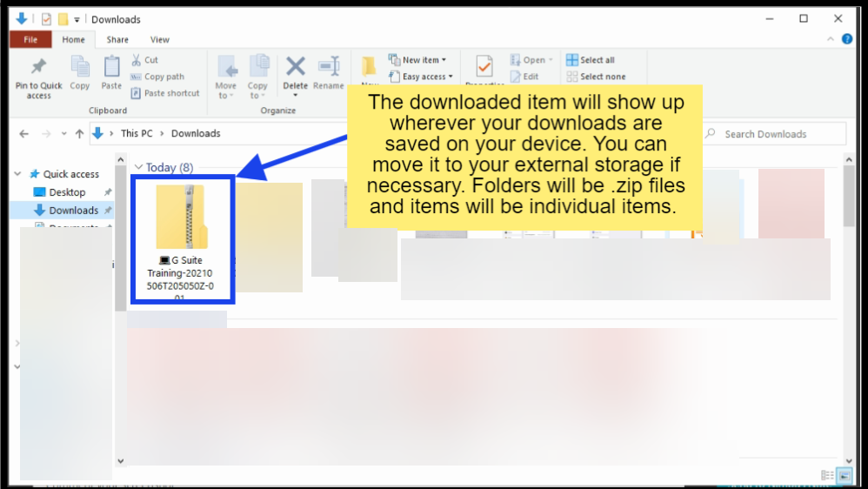Screen dimensions: 868x489
Task: Open the Share ribbon tab
Action: point(117,39)
